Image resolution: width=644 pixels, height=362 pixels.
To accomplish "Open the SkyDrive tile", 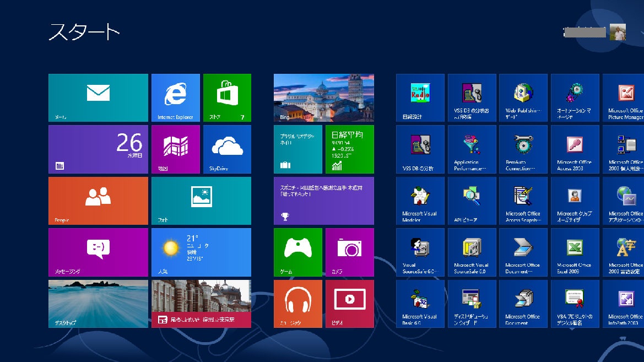I will pyautogui.click(x=227, y=149).
